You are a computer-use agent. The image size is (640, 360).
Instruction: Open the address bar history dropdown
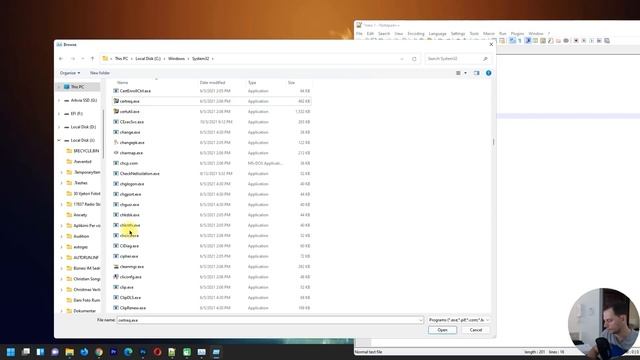[402, 59]
